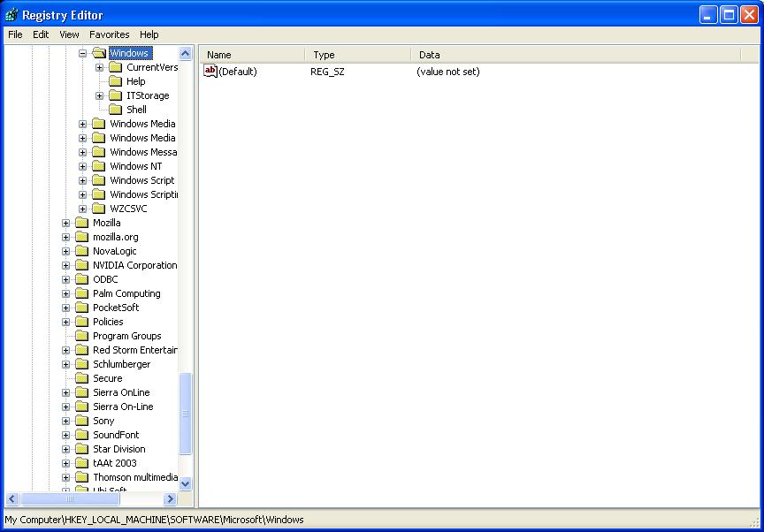Screen dimensions: 764x532
Task: Expand the Palm Computing key
Action: pos(65,293)
